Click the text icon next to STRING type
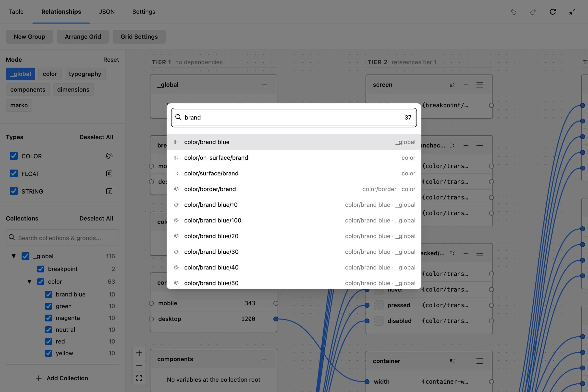This screenshot has width=588, height=392. (109, 191)
